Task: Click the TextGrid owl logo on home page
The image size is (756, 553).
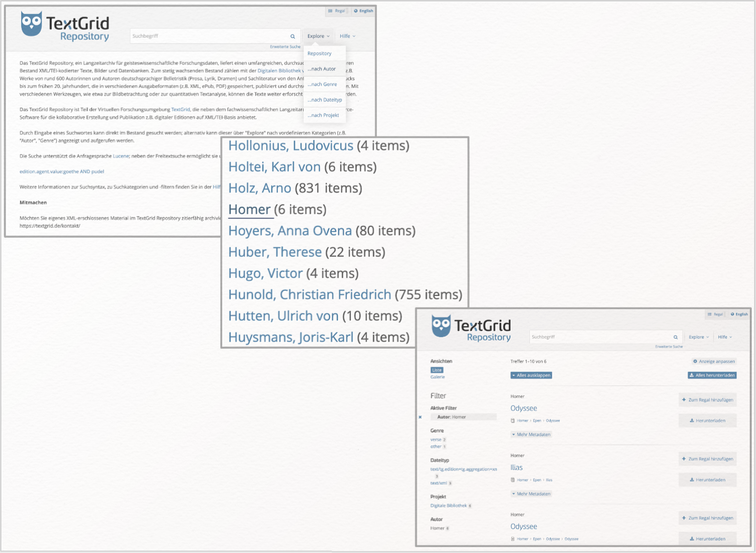Action: point(31,24)
